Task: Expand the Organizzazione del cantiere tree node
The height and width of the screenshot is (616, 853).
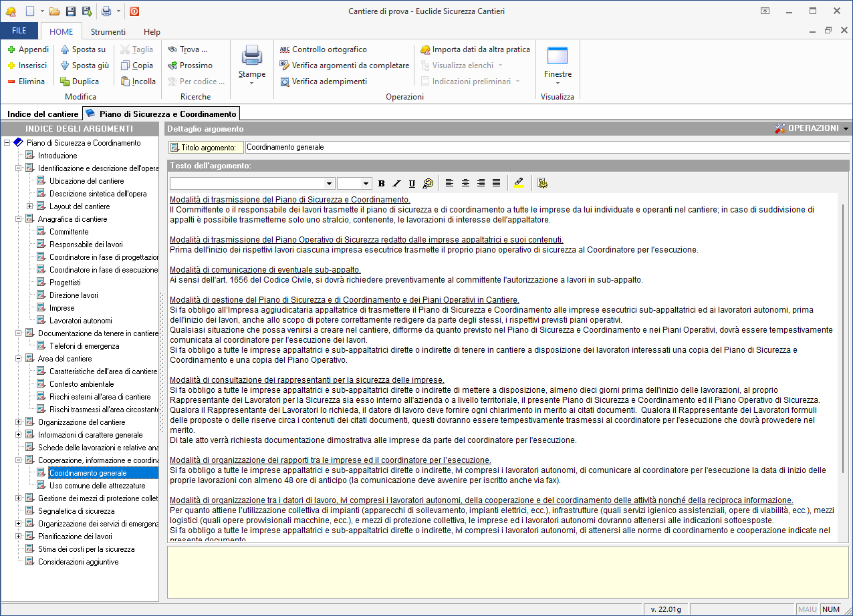Action: click(x=19, y=422)
